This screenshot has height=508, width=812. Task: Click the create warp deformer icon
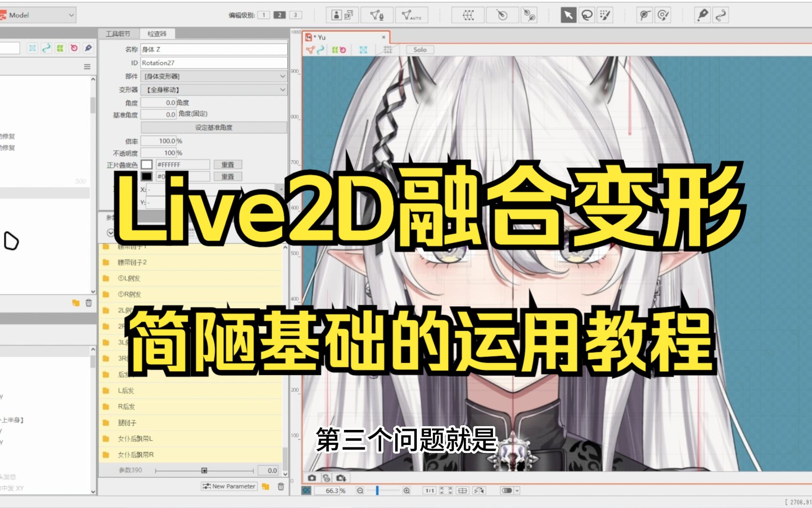click(x=468, y=16)
